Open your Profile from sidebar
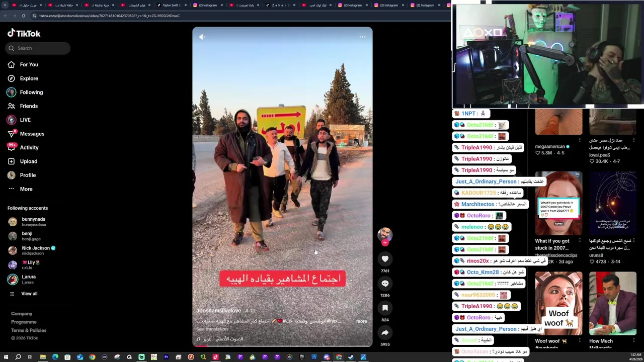644x362 pixels. pos(28,175)
